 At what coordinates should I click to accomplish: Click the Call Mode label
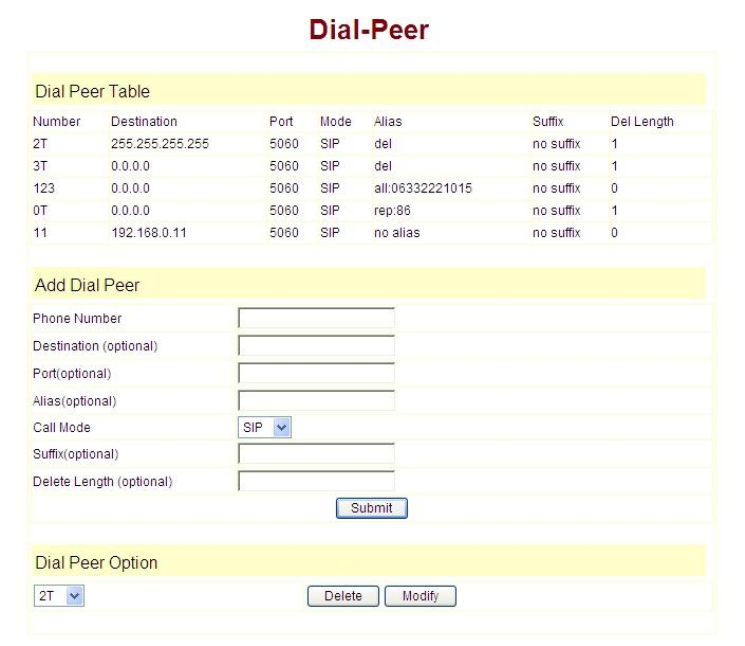61,427
